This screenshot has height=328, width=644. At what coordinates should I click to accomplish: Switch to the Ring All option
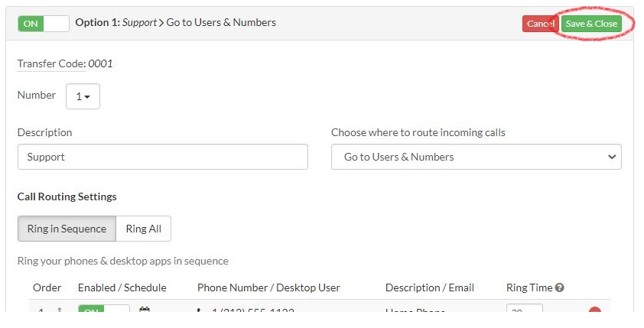[144, 229]
